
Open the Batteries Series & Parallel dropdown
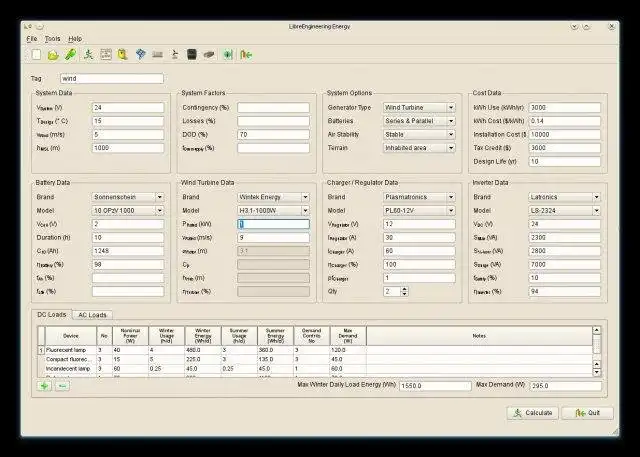(x=419, y=121)
